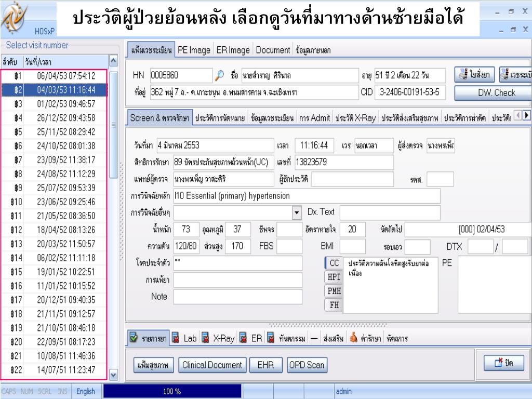Click the HOSxP logo icon
Image resolution: width=532 pixels, height=399 pixels.
[x=14, y=18]
